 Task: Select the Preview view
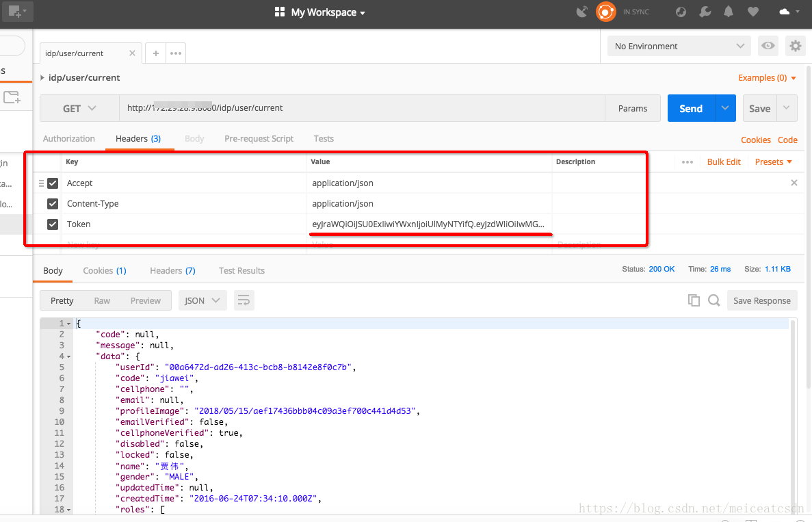click(146, 301)
